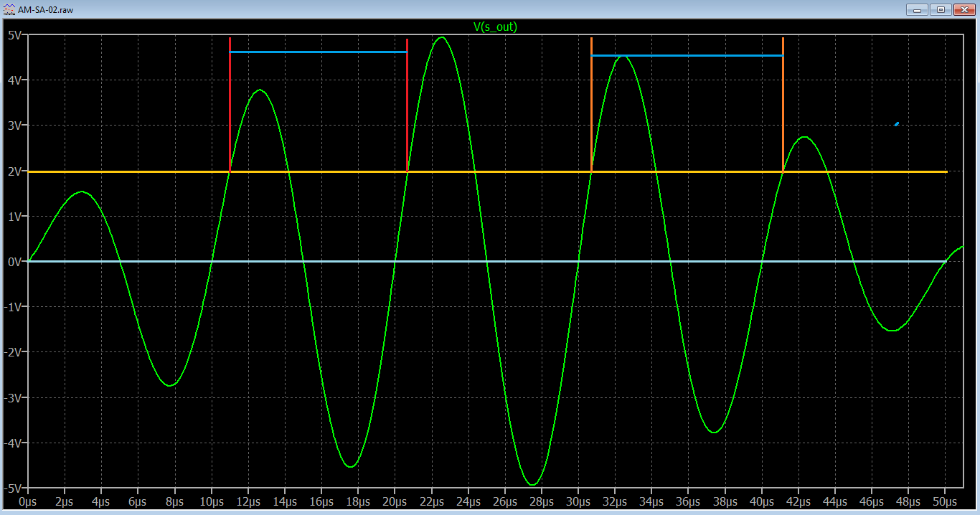Click the V(s_out) trace label
This screenshot has width=980, height=515.
coord(495,27)
